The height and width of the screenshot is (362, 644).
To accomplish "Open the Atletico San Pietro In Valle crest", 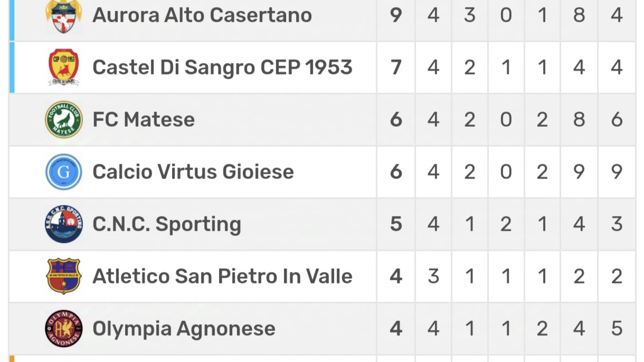I will click(64, 276).
